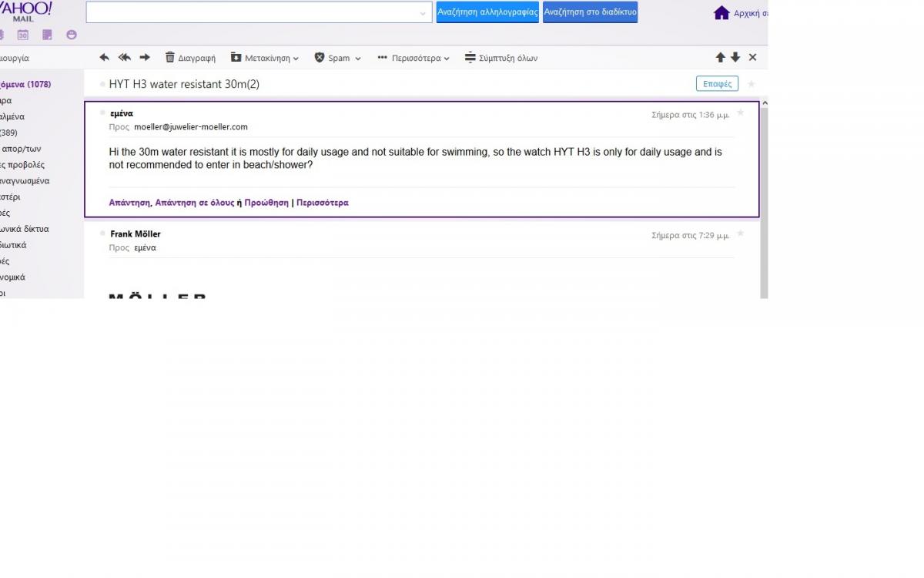Open the messenger smiley icon
The height and width of the screenshot is (578, 924).
(72, 35)
